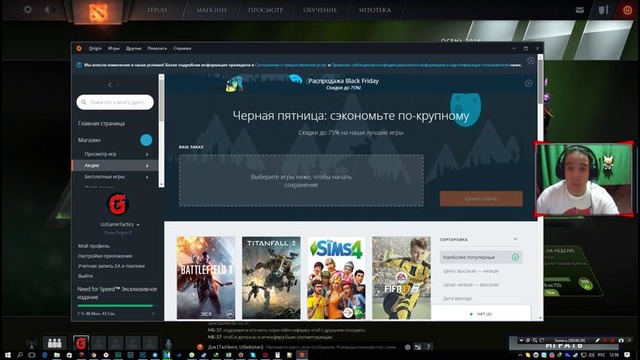Click Выйти to log out

[x=85, y=276]
